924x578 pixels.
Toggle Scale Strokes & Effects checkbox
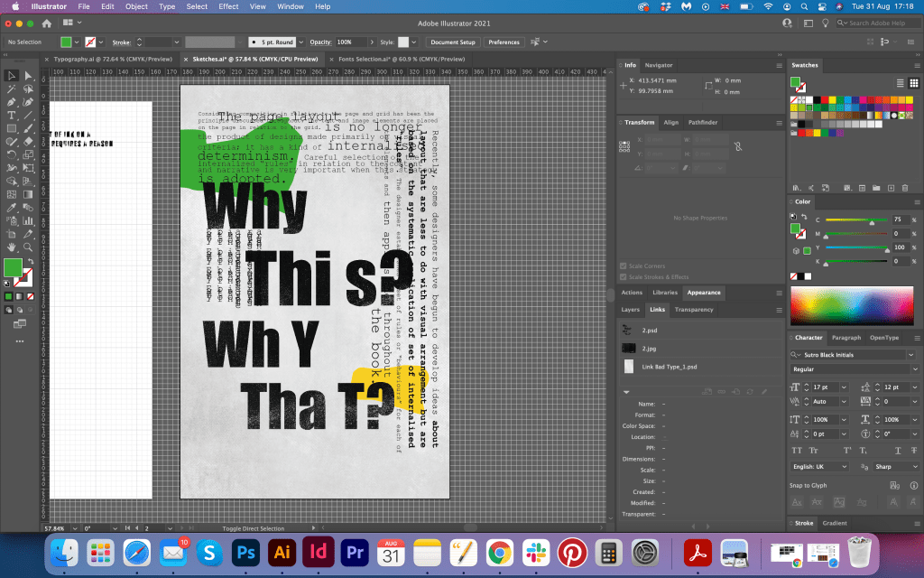(624, 277)
